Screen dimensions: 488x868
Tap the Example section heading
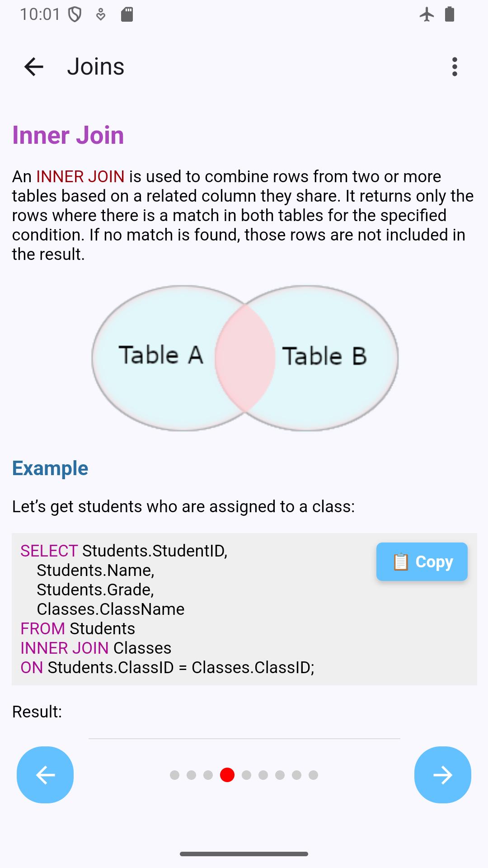coord(50,468)
